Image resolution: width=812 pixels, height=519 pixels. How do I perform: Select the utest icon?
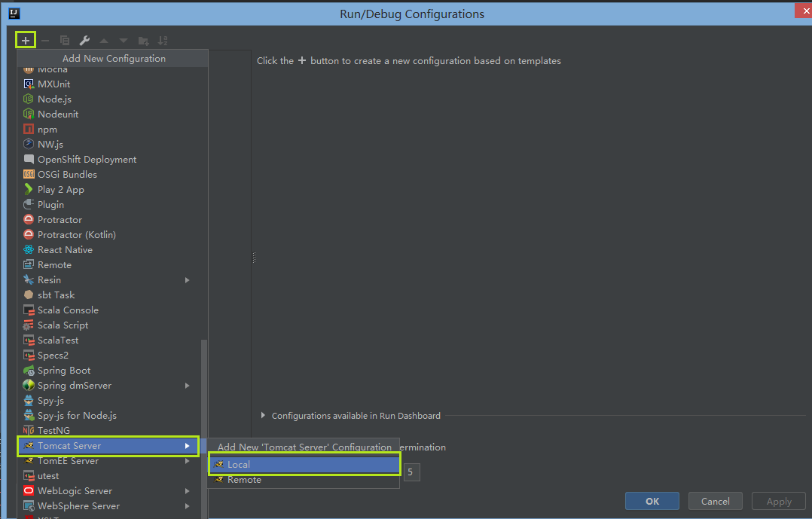[x=29, y=475]
